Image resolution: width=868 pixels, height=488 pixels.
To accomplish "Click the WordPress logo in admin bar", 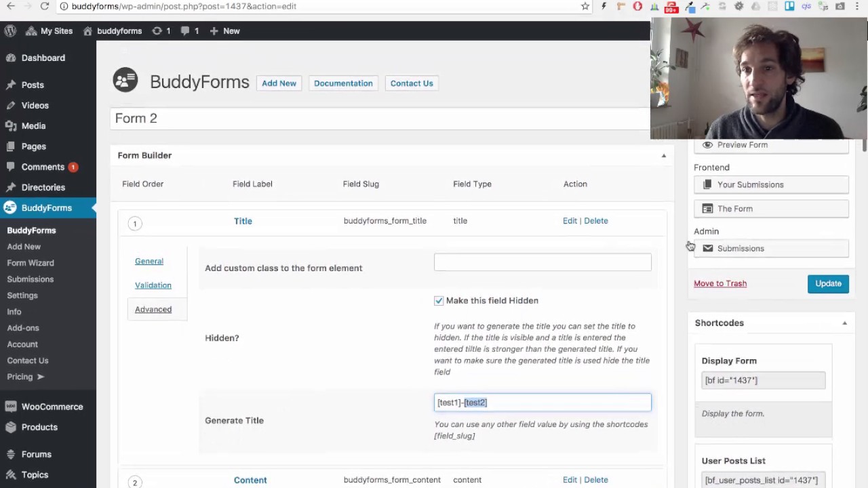I will click(x=10, y=31).
